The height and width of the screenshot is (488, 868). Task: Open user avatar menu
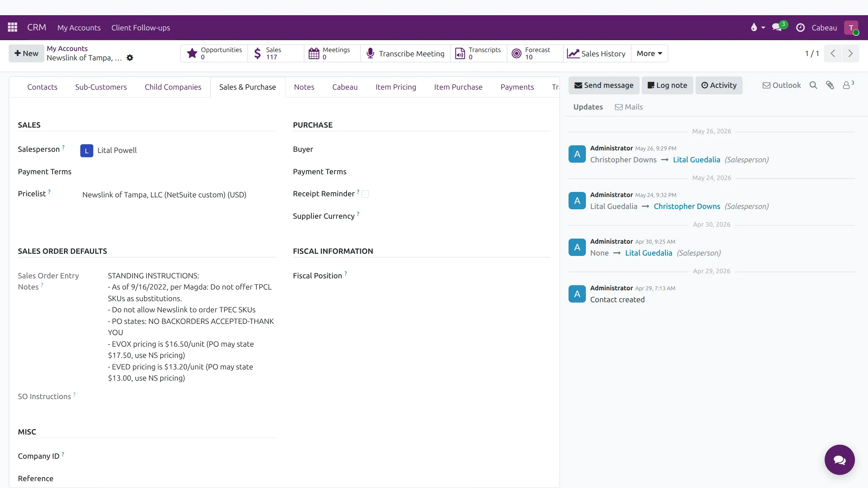(851, 27)
